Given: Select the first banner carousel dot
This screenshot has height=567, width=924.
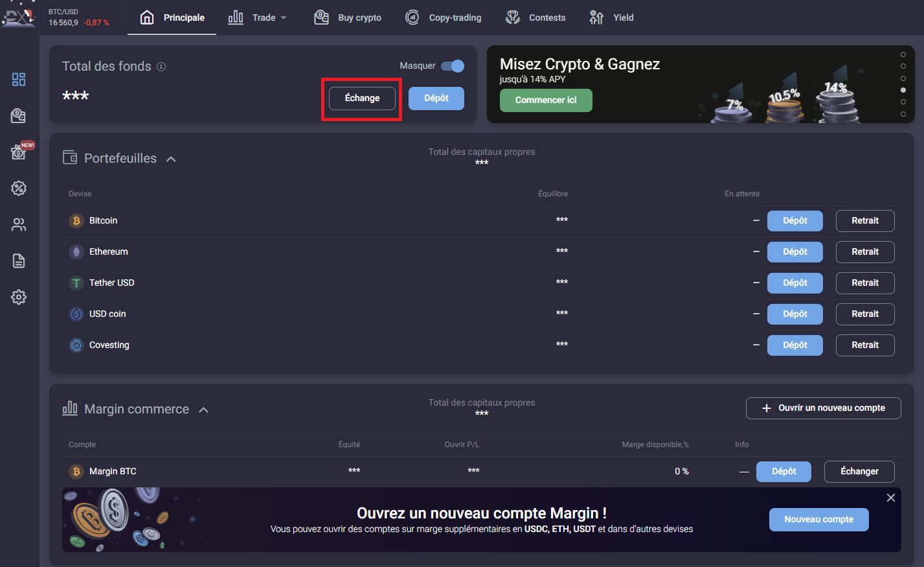Looking at the screenshot, I should pos(903,54).
